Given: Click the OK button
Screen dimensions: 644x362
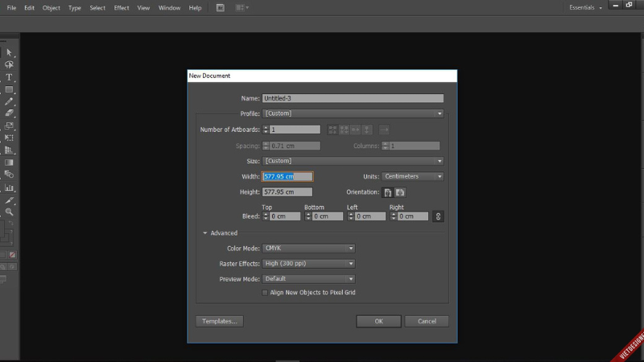Looking at the screenshot, I should point(378,321).
